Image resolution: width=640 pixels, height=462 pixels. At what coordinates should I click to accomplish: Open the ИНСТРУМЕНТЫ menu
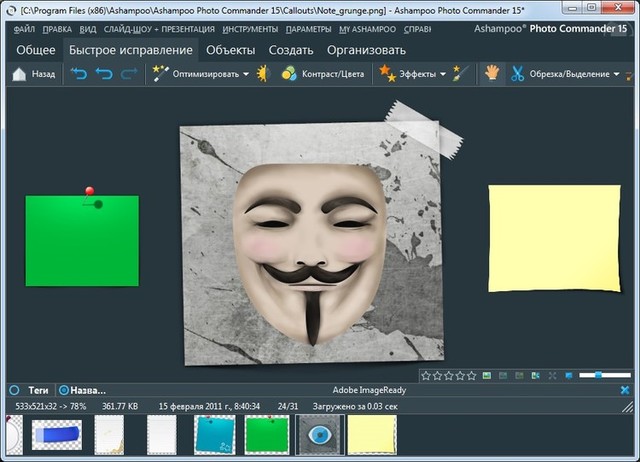(250, 29)
